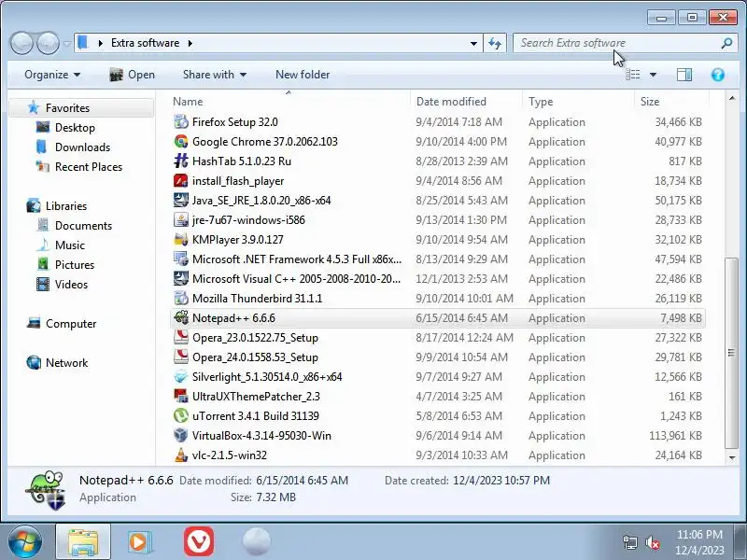Click the Windows Explorer taskbar button
Image resolution: width=747 pixels, height=560 pixels.
(x=83, y=542)
